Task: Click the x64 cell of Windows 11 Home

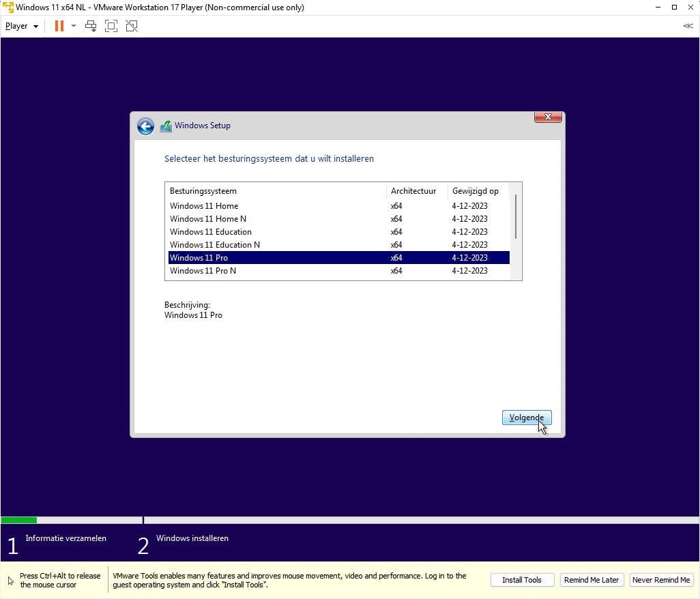Action: [396, 206]
